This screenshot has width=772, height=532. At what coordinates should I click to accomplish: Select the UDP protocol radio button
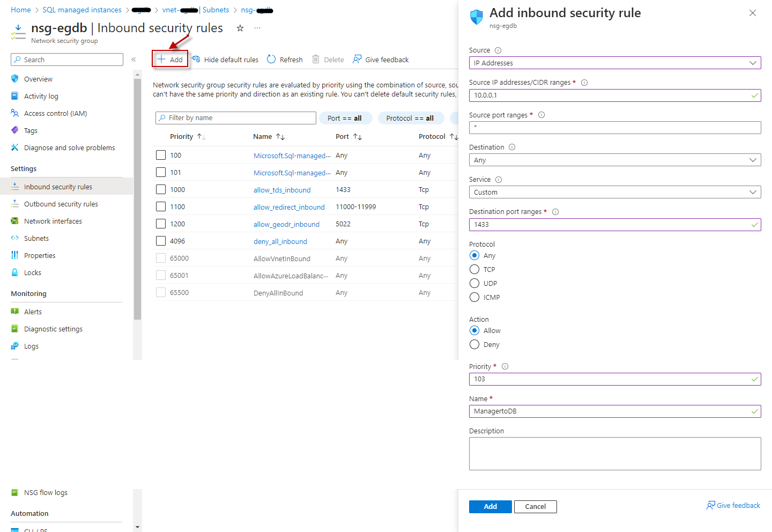point(474,283)
